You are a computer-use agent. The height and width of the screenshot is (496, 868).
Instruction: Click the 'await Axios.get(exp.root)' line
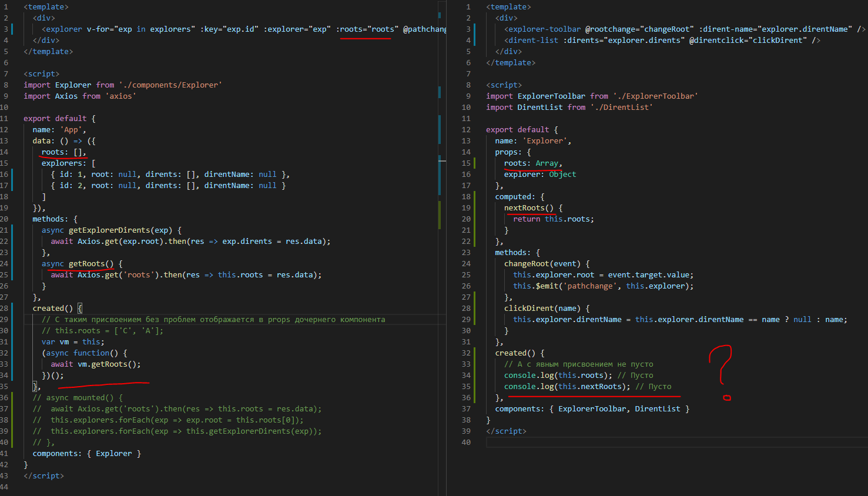pos(190,241)
